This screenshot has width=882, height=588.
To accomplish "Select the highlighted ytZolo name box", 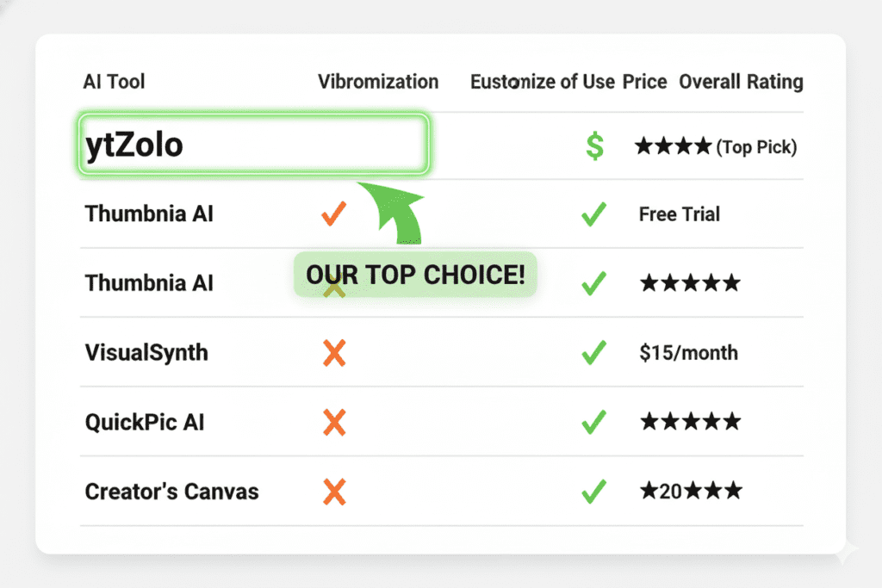I will 254,145.
